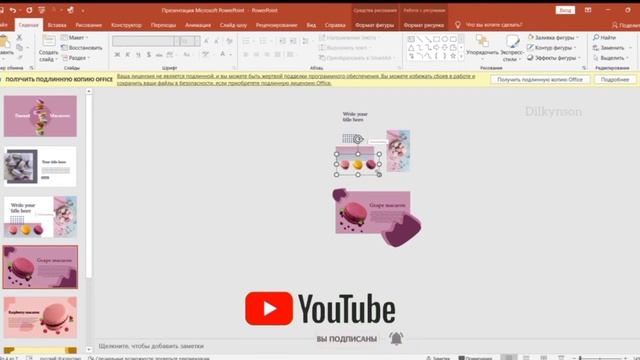
Task: Switch to the Анимация tab
Action: click(198, 25)
